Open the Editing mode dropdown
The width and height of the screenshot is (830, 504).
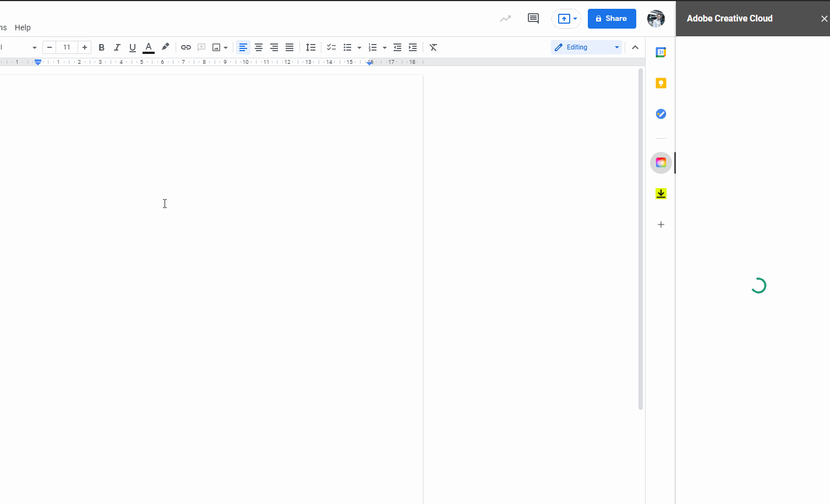point(587,47)
